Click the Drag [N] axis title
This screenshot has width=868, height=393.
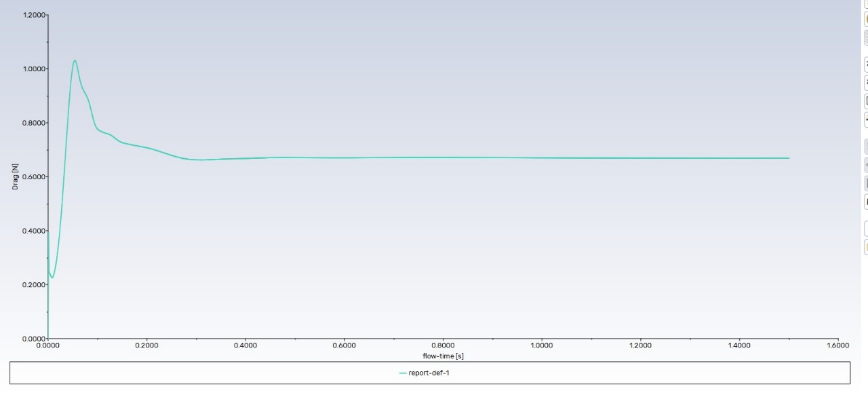(15, 176)
